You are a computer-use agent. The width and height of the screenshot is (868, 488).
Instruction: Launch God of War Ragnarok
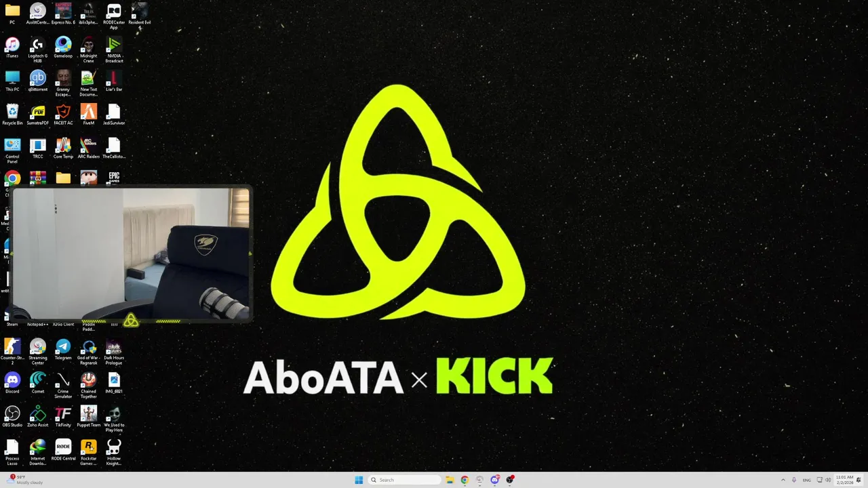tap(89, 352)
